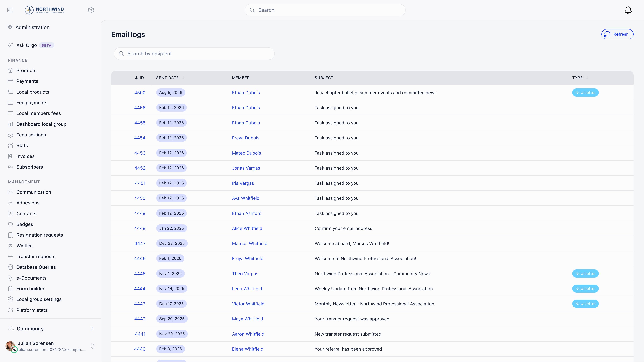Click the Transfer requests arrows icon
This screenshot has width=644, height=362.
pos(10,257)
